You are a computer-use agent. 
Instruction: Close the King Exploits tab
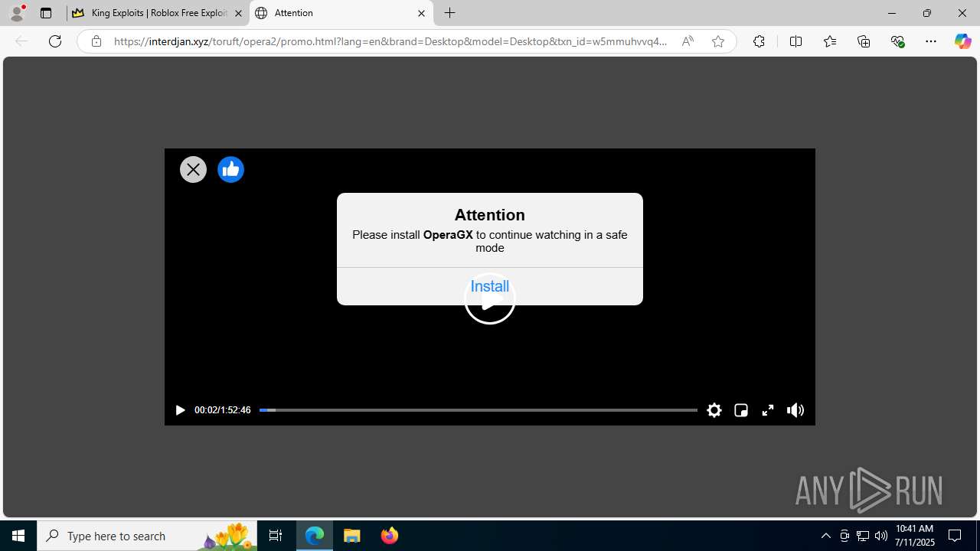point(238,13)
